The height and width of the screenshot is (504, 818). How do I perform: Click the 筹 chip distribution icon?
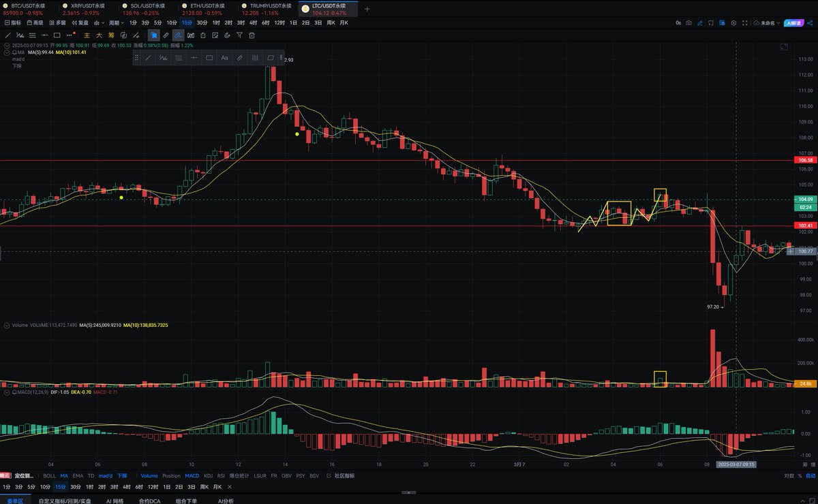point(111,35)
